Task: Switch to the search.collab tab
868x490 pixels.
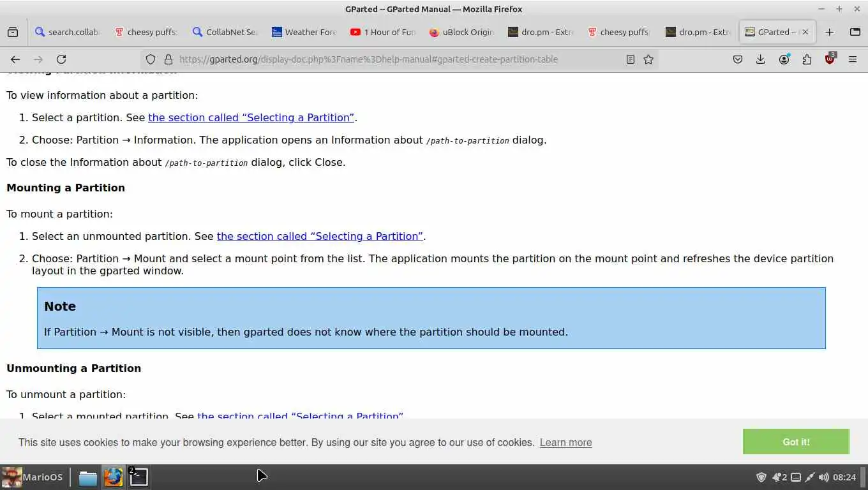Action: pyautogui.click(x=68, y=32)
